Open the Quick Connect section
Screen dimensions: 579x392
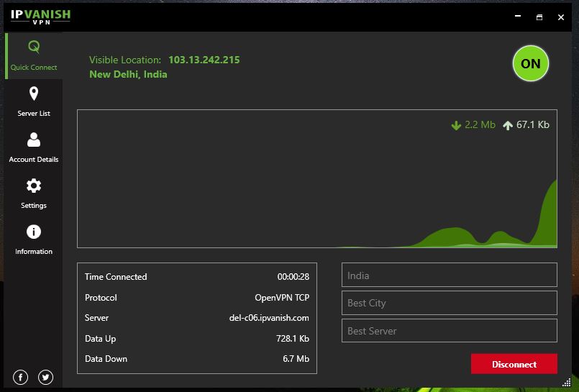pos(34,55)
